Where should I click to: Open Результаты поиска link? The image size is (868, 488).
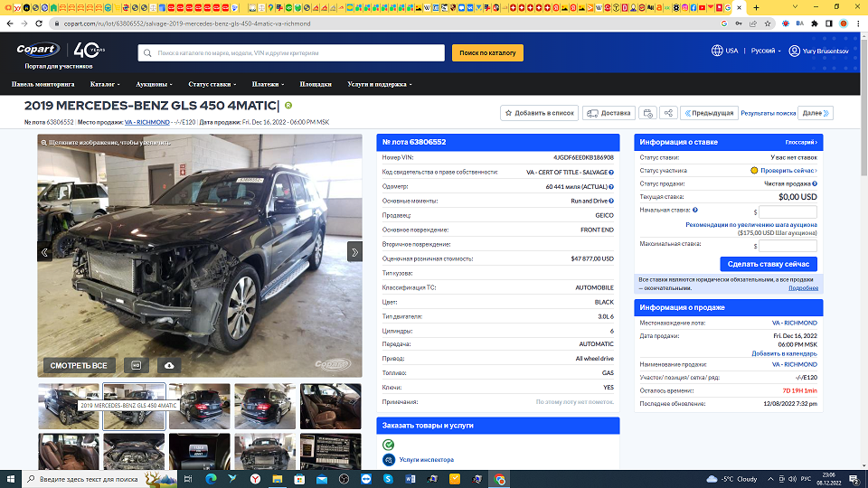(768, 113)
